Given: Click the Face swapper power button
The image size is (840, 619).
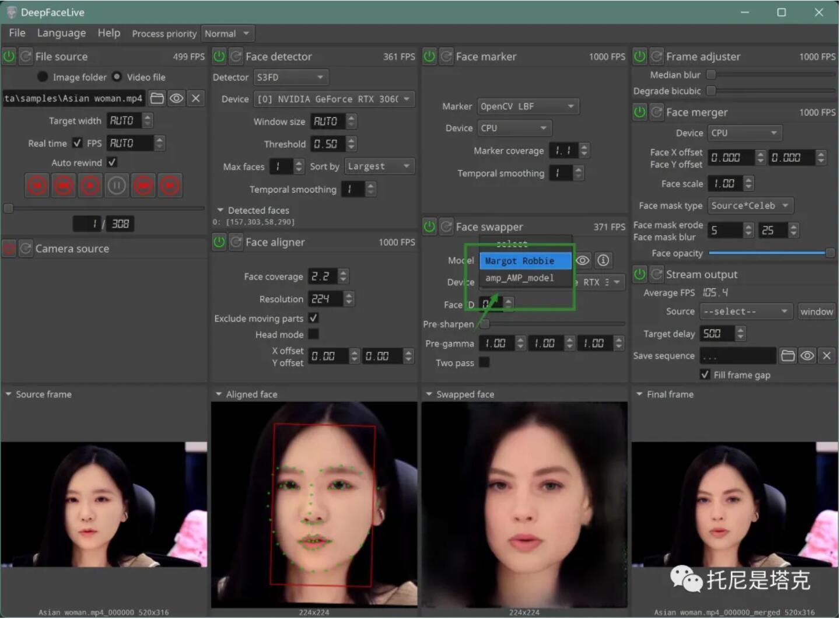Looking at the screenshot, I should point(429,227).
